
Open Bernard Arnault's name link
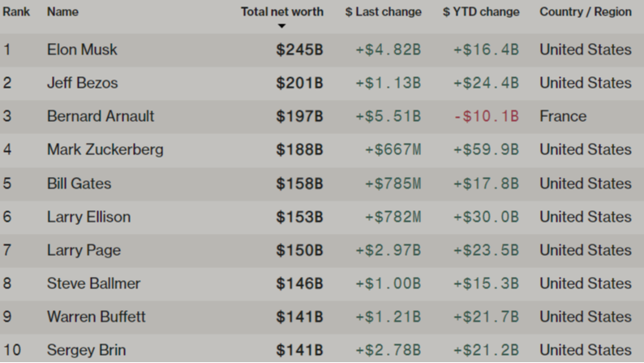point(101,116)
